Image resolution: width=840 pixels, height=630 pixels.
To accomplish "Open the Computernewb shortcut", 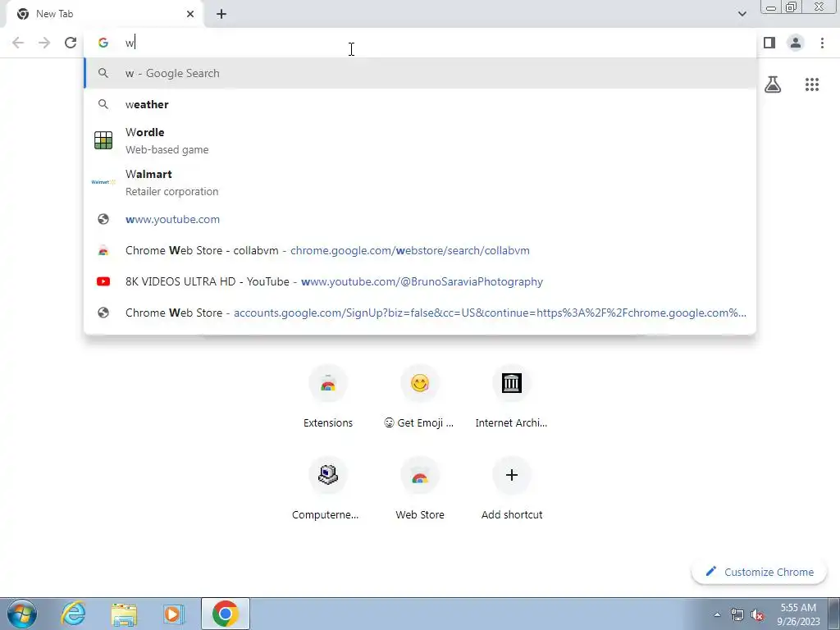I will [x=328, y=489].
